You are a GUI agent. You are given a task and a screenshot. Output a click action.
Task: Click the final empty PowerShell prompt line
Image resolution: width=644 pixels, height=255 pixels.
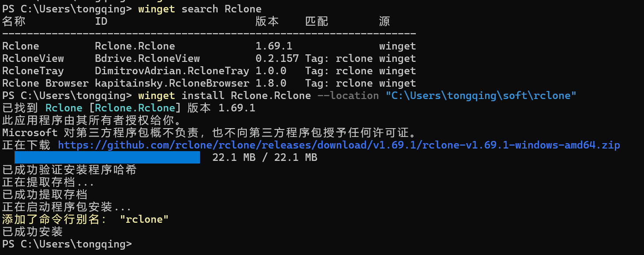tap(67, 244)
